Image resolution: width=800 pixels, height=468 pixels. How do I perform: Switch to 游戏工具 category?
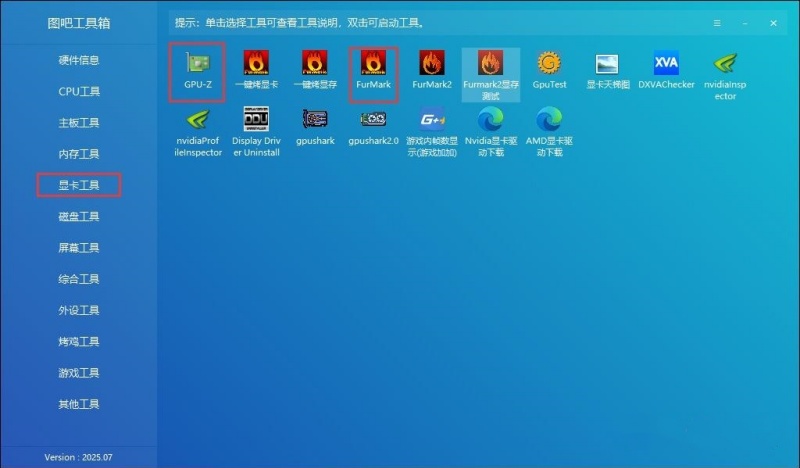point(79,373)
